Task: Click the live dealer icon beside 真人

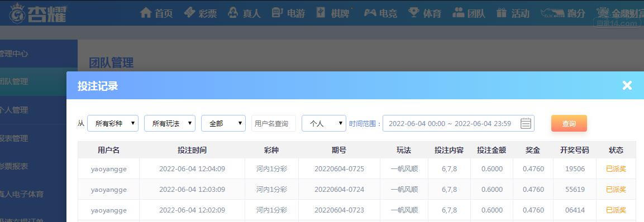Action: [x=233, y=12]
